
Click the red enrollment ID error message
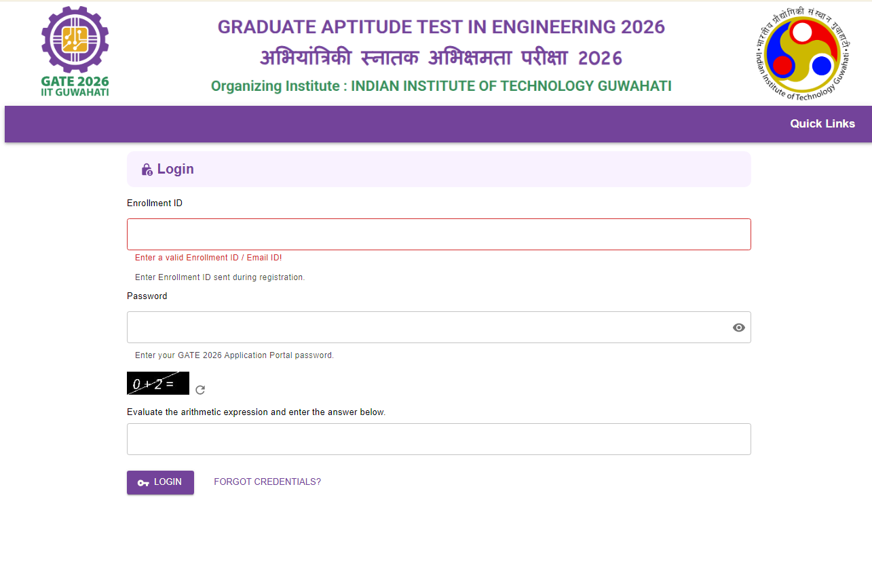click(x=208, y=258)
